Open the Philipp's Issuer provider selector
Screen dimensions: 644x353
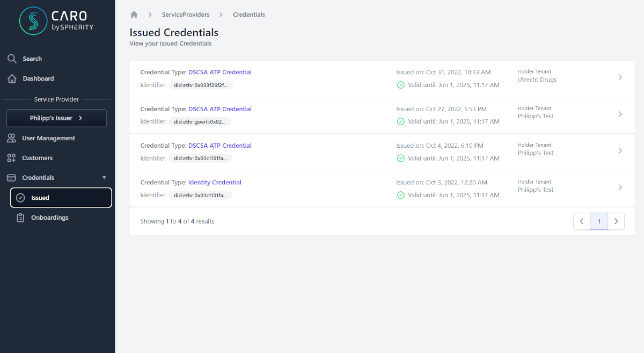tap(56, 118)
